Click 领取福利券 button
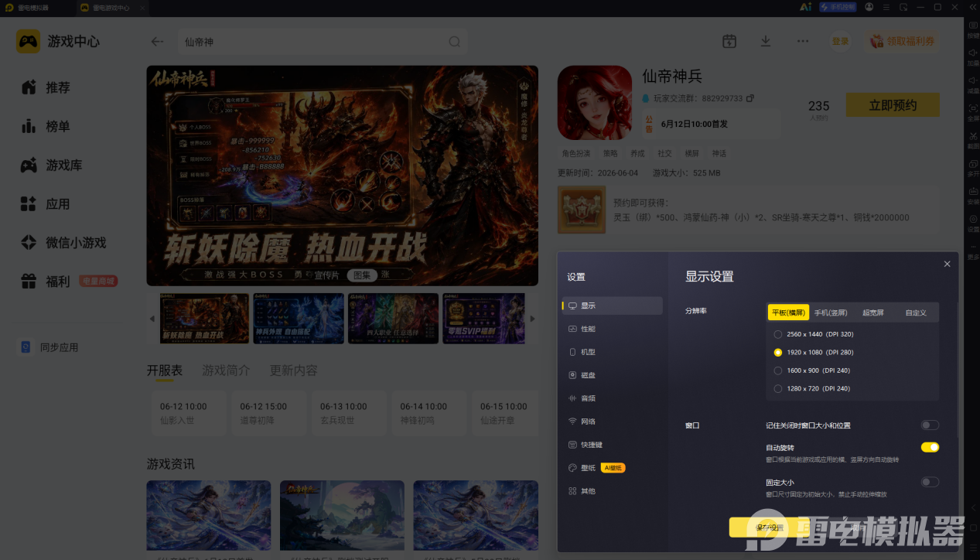 (903, 41)
